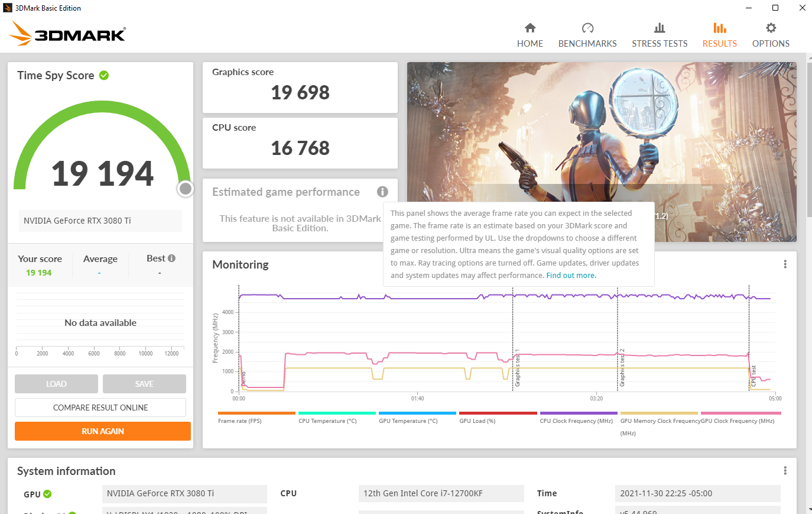Click the 3DMark logo
This screenshot has height=514, width=812.
pyautogui.click(x=67, y=34)
